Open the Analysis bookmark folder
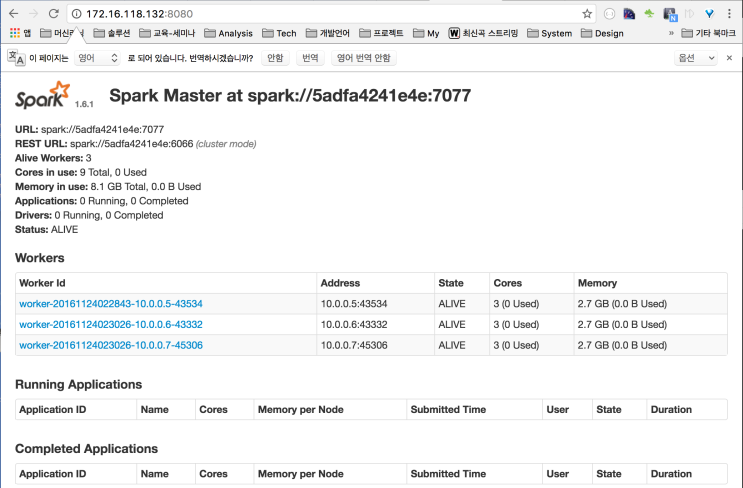This screenshot has width=743, height=488. [x=228, y=33]
